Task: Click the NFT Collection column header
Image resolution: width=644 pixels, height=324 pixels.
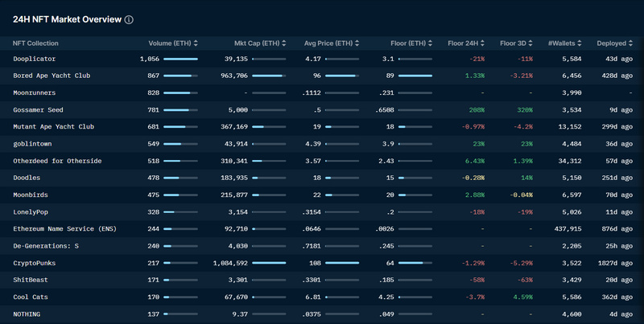Action: tap(36, 43)
